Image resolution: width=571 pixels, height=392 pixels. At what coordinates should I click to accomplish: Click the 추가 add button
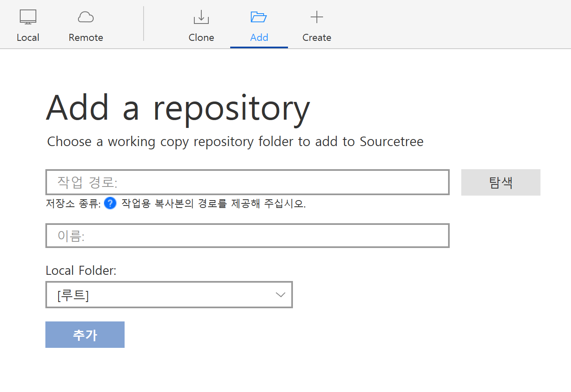coord(85,335)
